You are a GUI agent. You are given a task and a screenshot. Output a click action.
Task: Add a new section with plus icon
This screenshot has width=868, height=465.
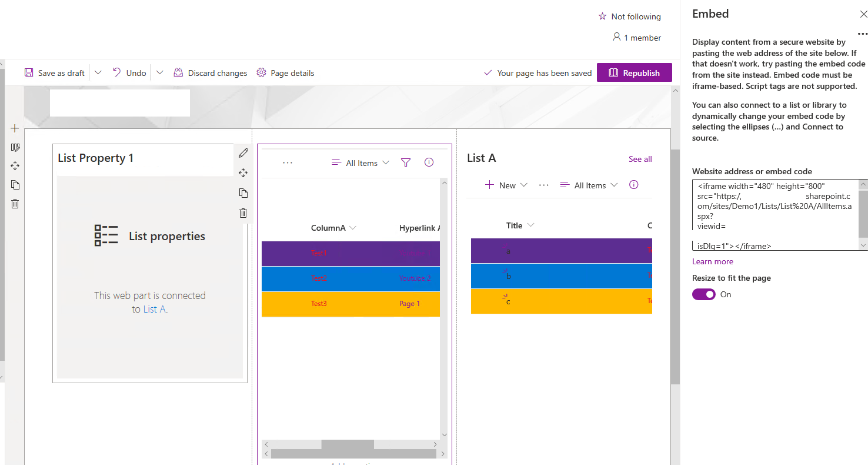pyautogui.click(x=15, y=128)
